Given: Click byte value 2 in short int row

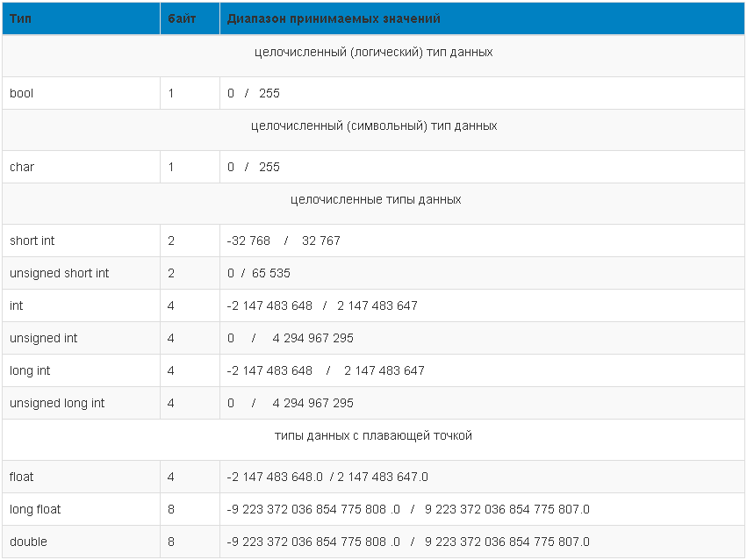Looking at the screenshot, I should 171,241.
